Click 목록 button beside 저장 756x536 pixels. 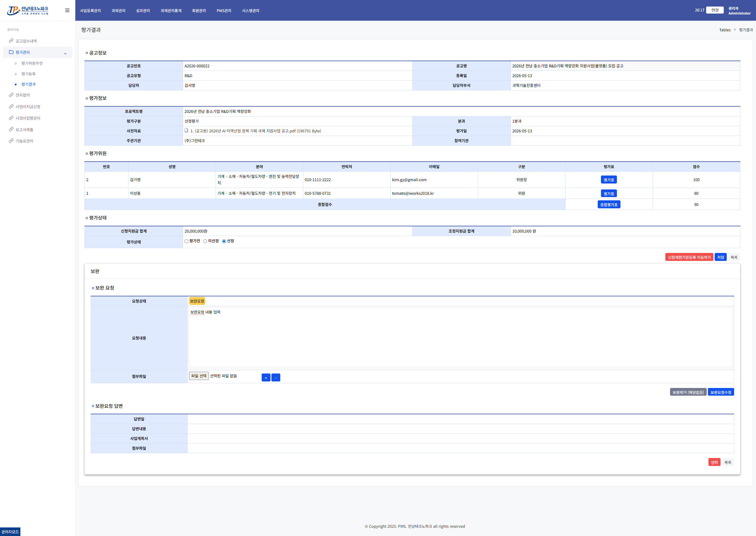[734, 257]
